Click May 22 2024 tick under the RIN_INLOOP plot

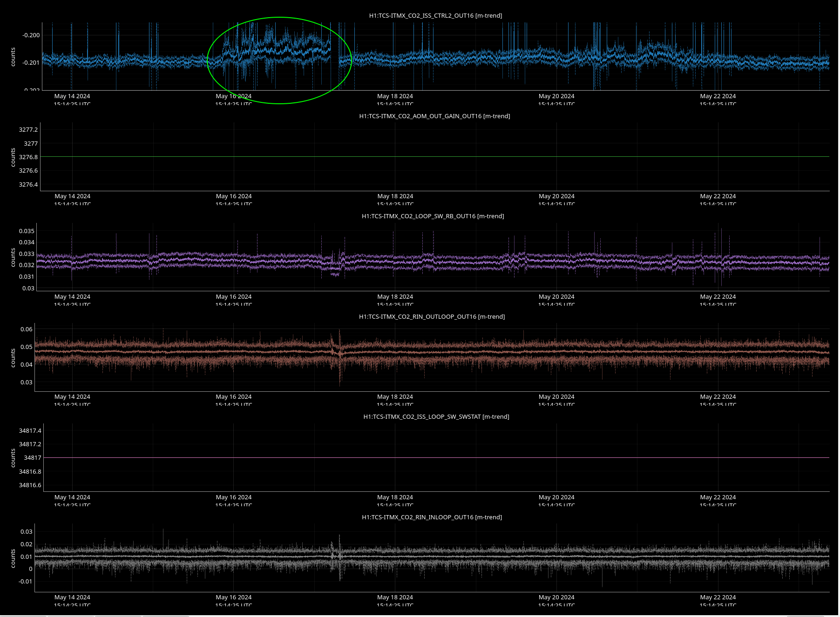pyautogui.click(x=718, y=597)
